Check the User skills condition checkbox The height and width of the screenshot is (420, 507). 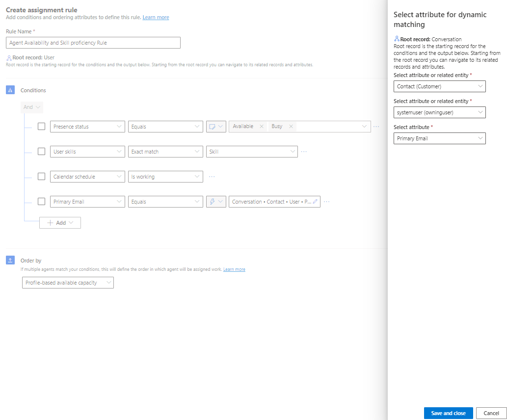pos(41,151)
